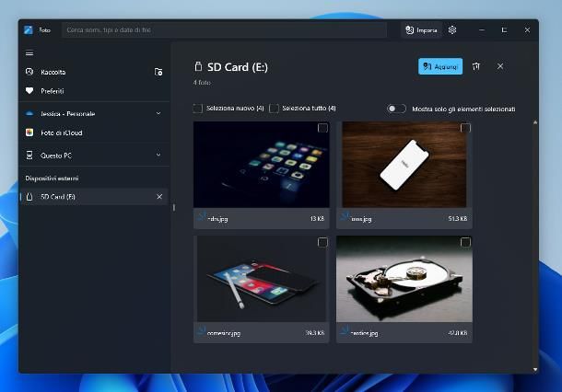Remove SD Card (E:) from sidebar
Viewport: 562px width, 392px height.
(x=159, y=197)
